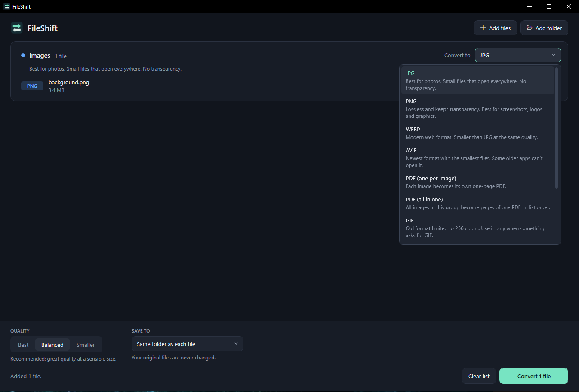
Task: Click the 3.4 MB file size
Action: [x=56, y=90]
